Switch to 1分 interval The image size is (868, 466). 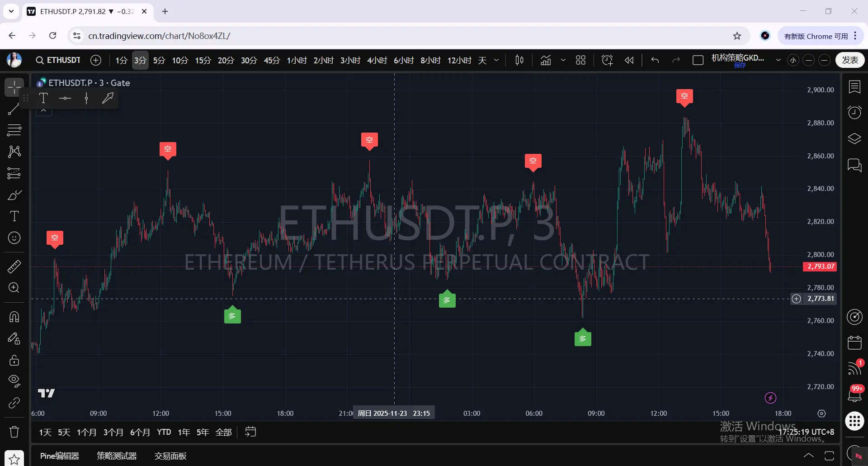click(121, 60)
